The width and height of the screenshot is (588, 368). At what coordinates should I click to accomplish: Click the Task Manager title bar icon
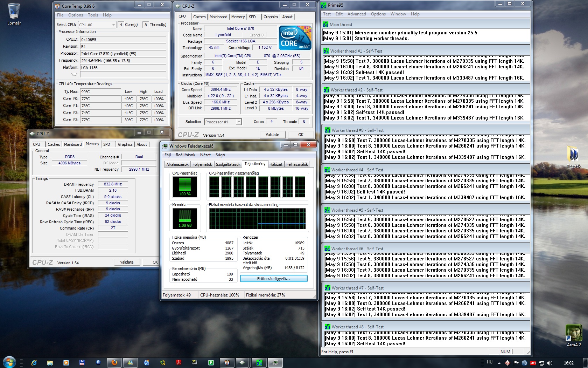tap(165, 146)
